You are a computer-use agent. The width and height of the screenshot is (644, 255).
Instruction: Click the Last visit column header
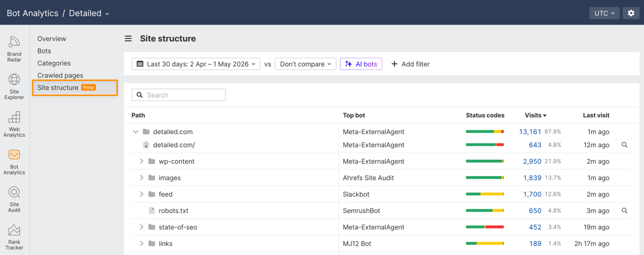tap(596, 115)
